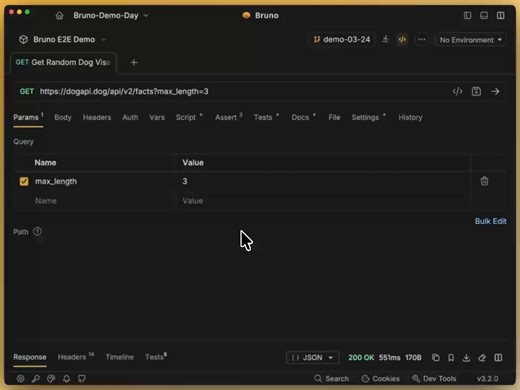
Task: Open the three-dots more options menu
Action: (x=422, y=40)
